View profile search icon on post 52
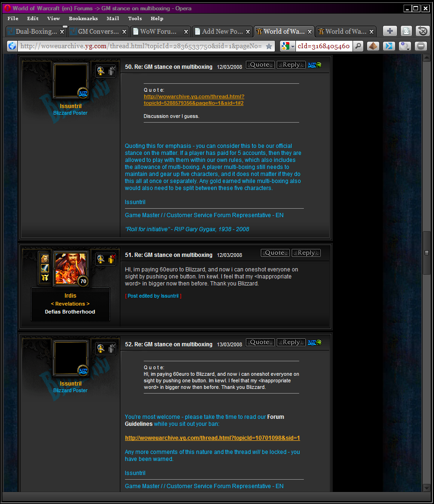 101,348
